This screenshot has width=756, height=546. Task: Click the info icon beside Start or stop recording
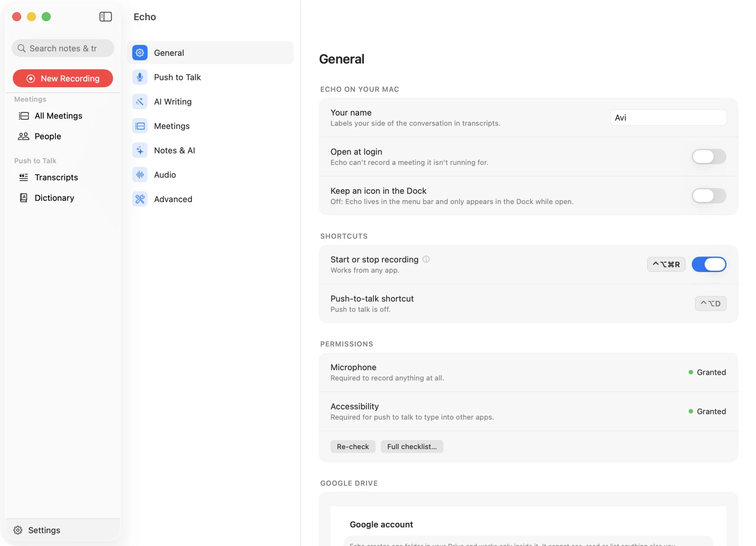(x=426, y=259)
